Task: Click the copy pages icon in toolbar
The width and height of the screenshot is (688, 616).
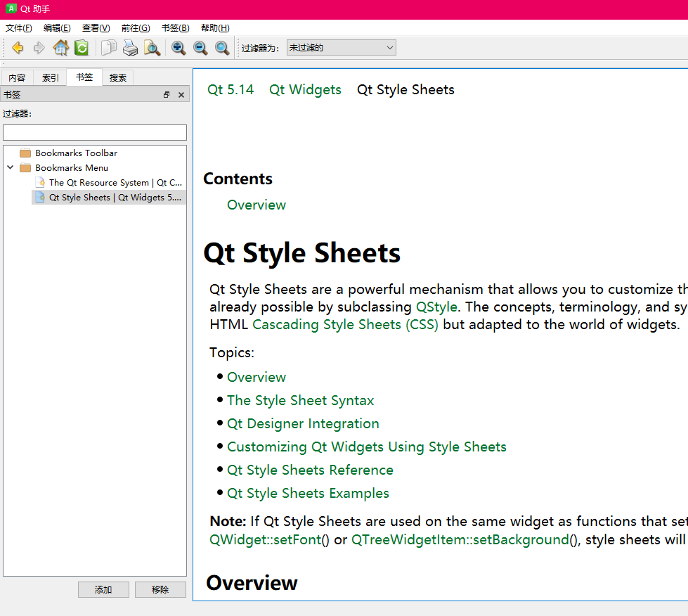Action: (x=108, y=47)
